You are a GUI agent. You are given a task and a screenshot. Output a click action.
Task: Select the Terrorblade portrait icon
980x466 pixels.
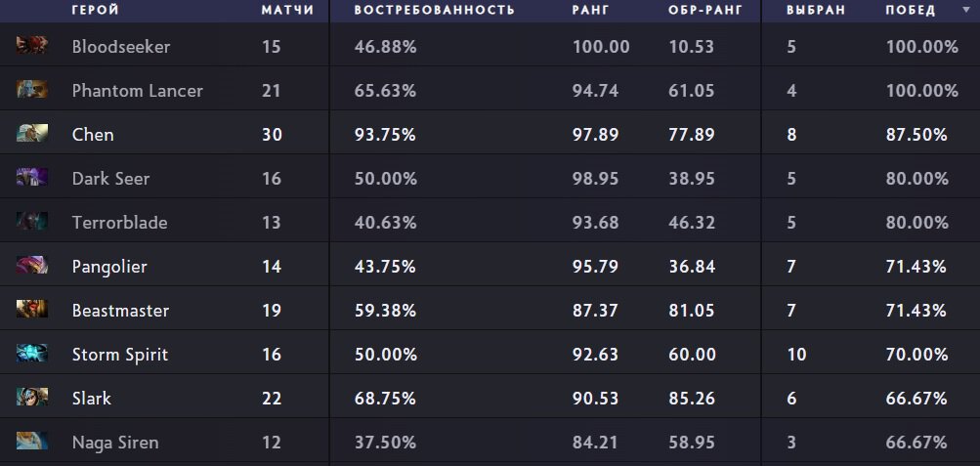32,221
